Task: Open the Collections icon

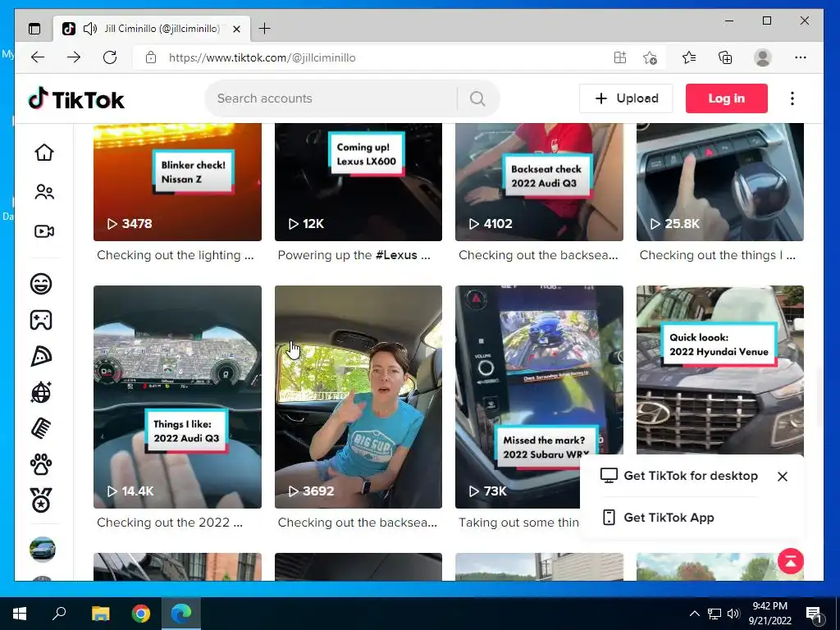Action: pyautogui.click(x=725, y=57)
